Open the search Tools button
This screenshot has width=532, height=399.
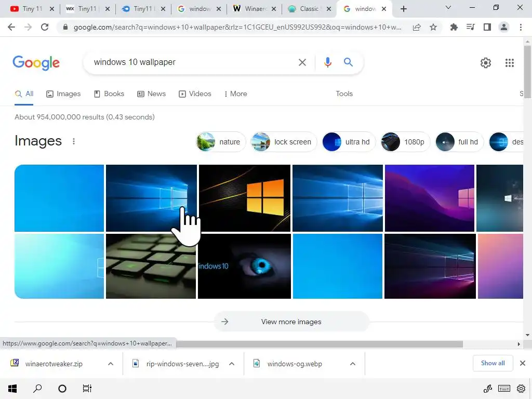click(344, 94)
